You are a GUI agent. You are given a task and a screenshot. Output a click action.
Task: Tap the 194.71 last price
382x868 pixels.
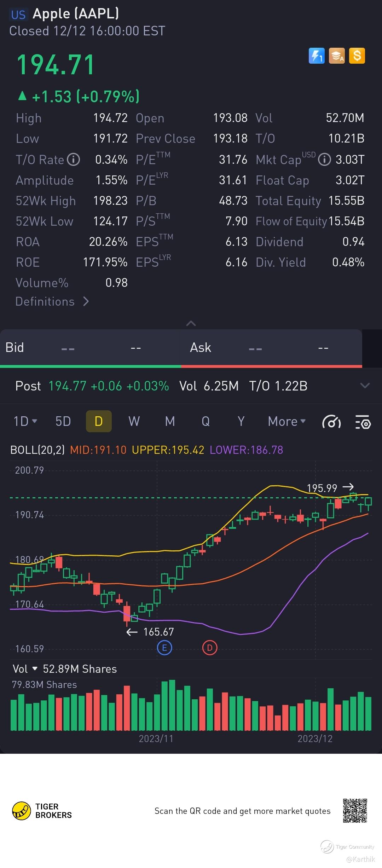[x=56, y=65]
